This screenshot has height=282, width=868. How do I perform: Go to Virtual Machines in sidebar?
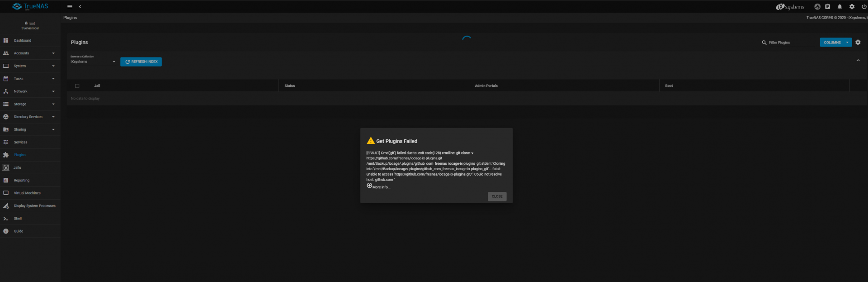(x=27, y=193)
